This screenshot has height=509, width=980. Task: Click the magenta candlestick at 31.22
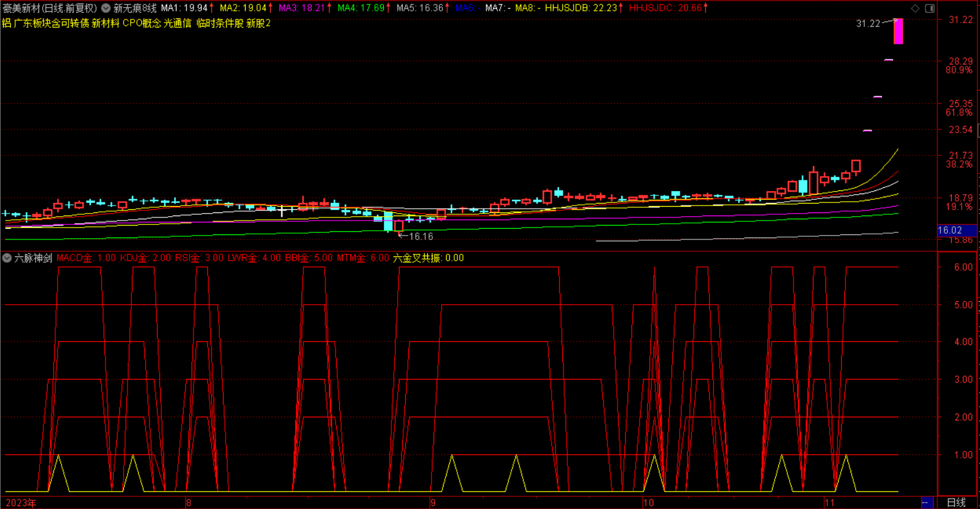point(898,31)
